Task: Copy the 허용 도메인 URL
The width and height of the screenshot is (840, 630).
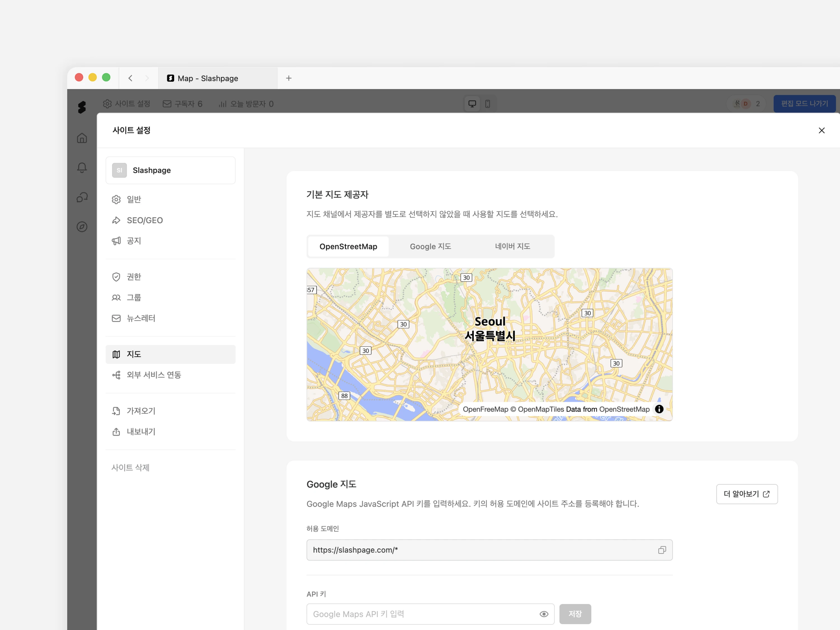Action: (x=662, y=550)
